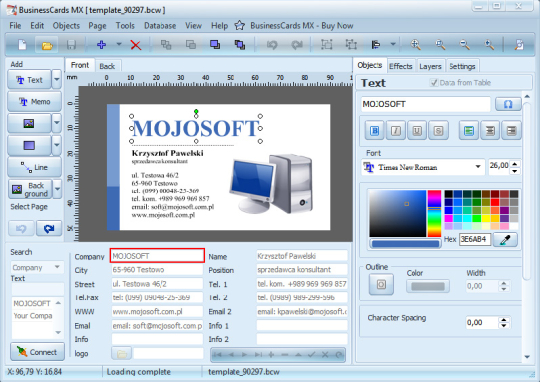The image size is (540, 382).
Task: Click the Zoom out magnifier icon
Action: [x=465, y=45]
